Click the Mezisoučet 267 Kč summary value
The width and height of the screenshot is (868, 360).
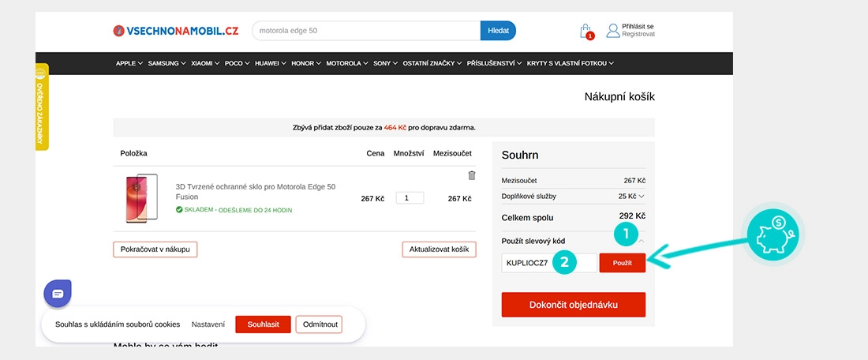coord(634,181)
